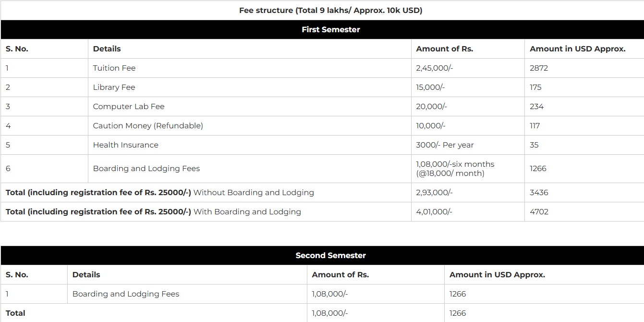The image size is (644, 322).
Task: Click the 3000/- Per year amount
Action: (445, 145)
